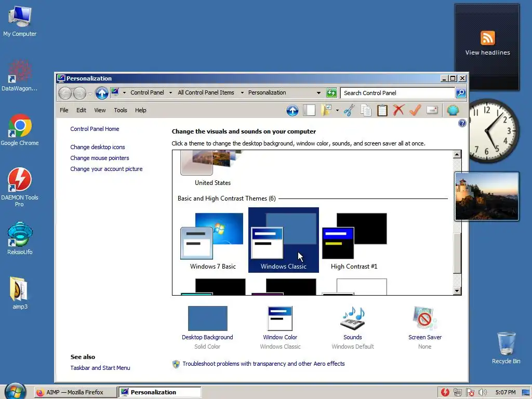Screen dimensions: 532x399
Task: Click the Back navigation button
Action: [x=65, y=93]
